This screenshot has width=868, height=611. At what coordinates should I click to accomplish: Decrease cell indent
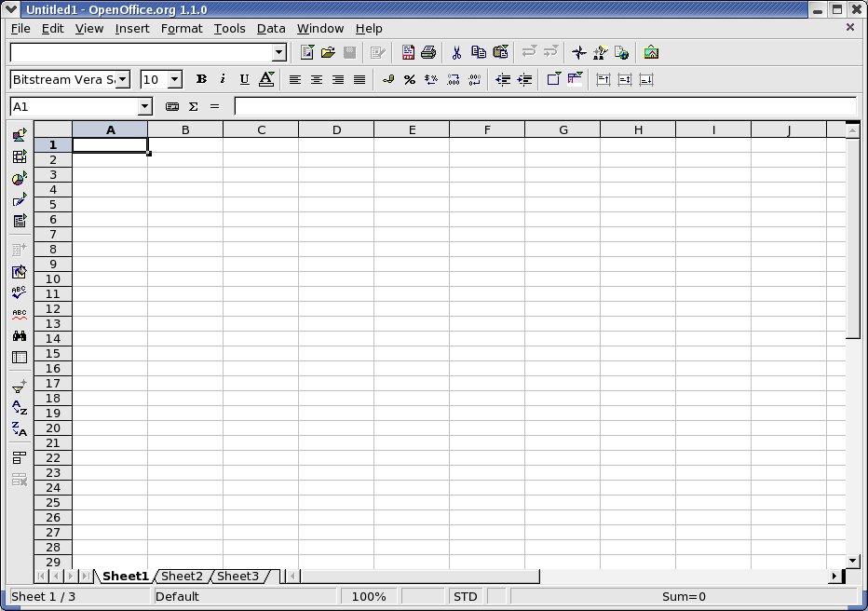coord(503,79)
